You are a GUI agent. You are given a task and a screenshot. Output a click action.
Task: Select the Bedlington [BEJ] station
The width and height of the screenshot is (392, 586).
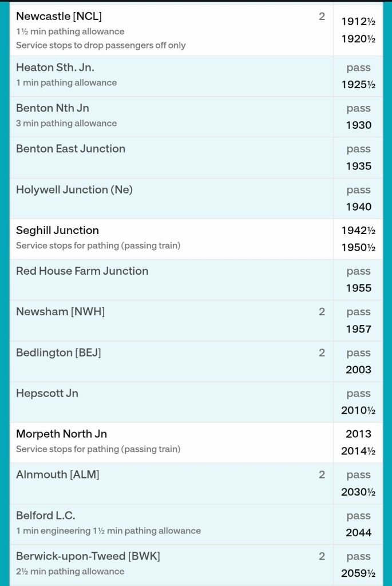tap(58, 353)
